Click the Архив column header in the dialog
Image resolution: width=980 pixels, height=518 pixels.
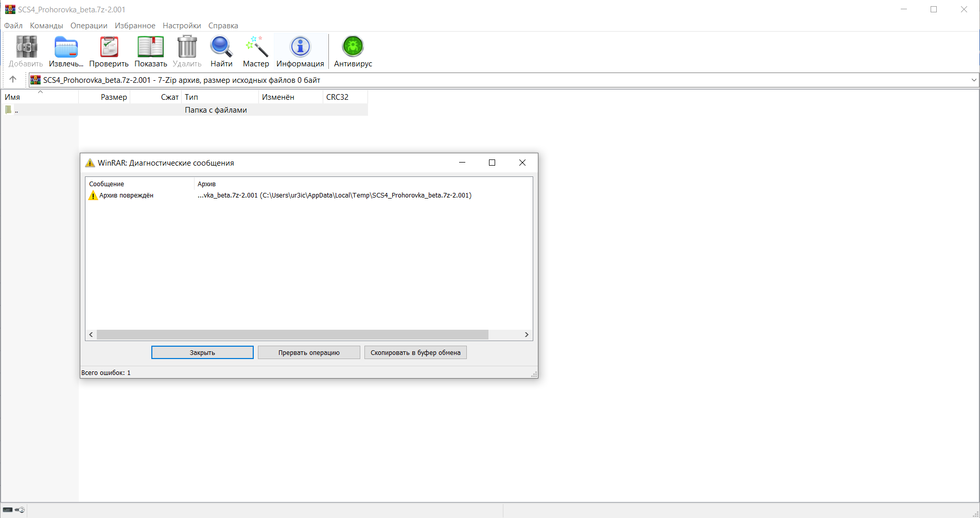(x=363, y=184)
